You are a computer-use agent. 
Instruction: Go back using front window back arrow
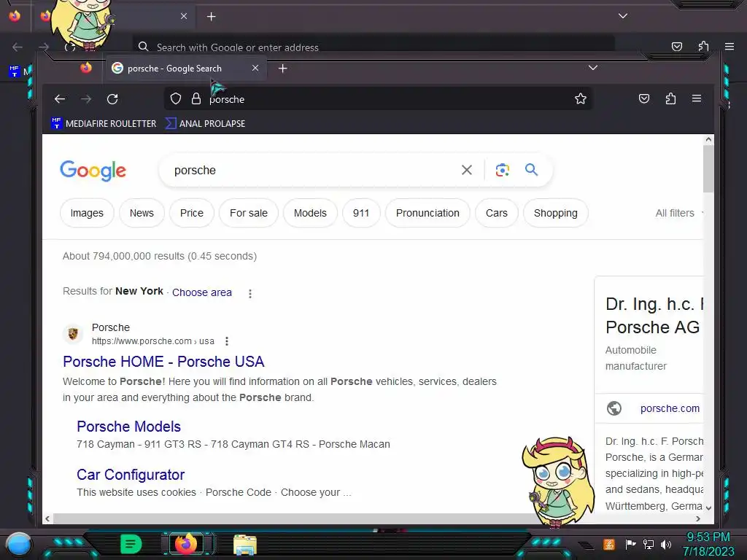60,99
